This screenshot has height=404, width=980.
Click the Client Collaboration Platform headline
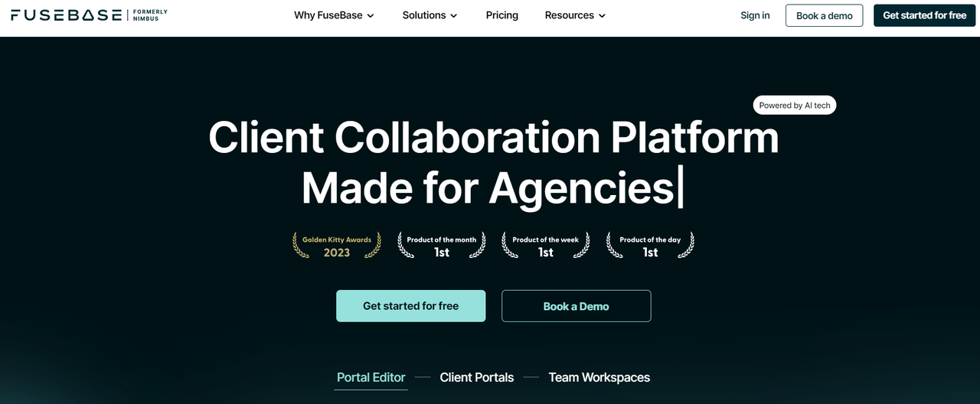tap(494, 138)
